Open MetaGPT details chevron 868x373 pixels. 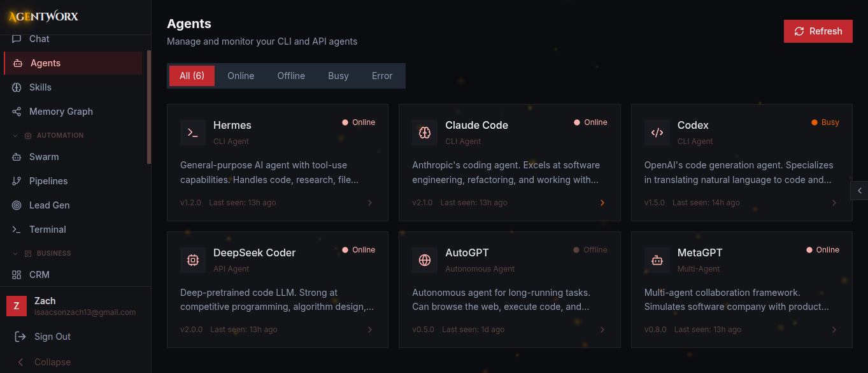point(834,330)
